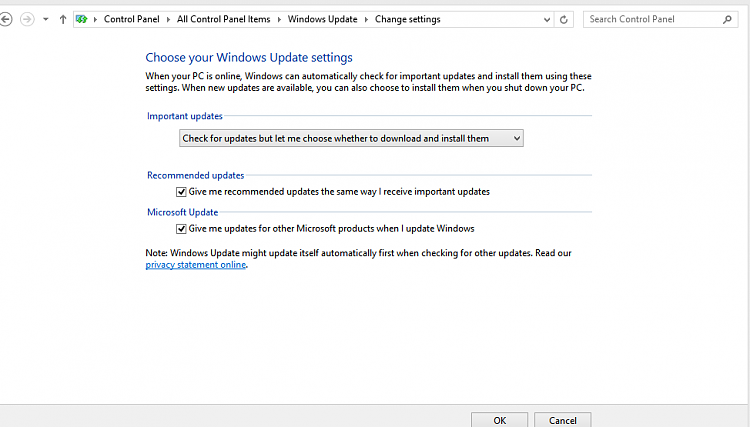This screenshot has height=427, width=750.
Task: Click the Microsoft Update section label
Action: pyautogui.click(x=183, y=212)
